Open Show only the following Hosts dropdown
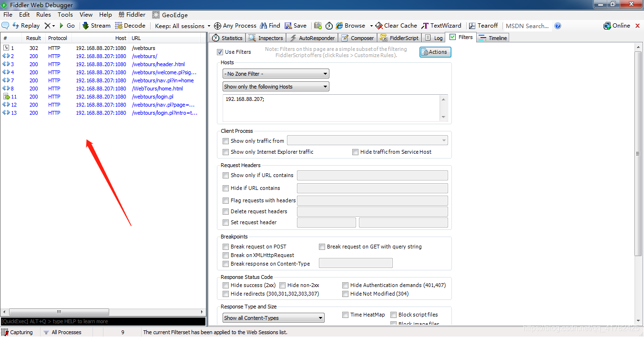 [x=276, y=87]
